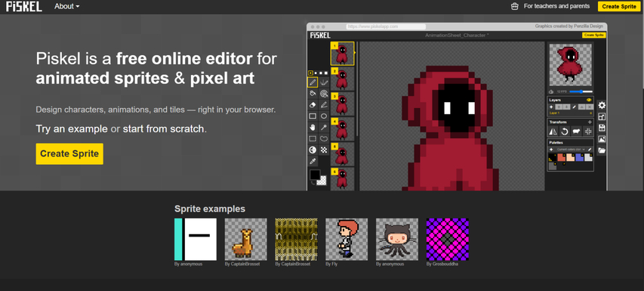Viewport: 644px width, 291px height.
Task: Open the Import folder icon
Action: (x=602, y=150)
